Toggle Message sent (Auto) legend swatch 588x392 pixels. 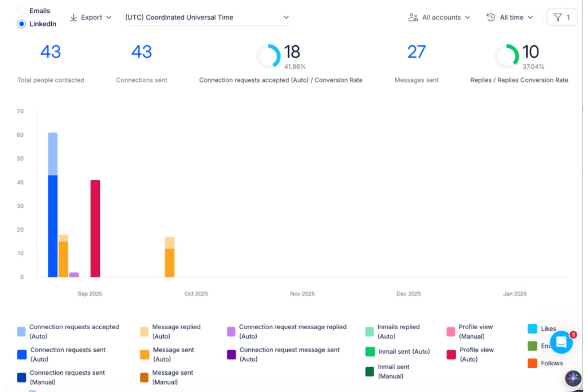[x=145, y=354]
